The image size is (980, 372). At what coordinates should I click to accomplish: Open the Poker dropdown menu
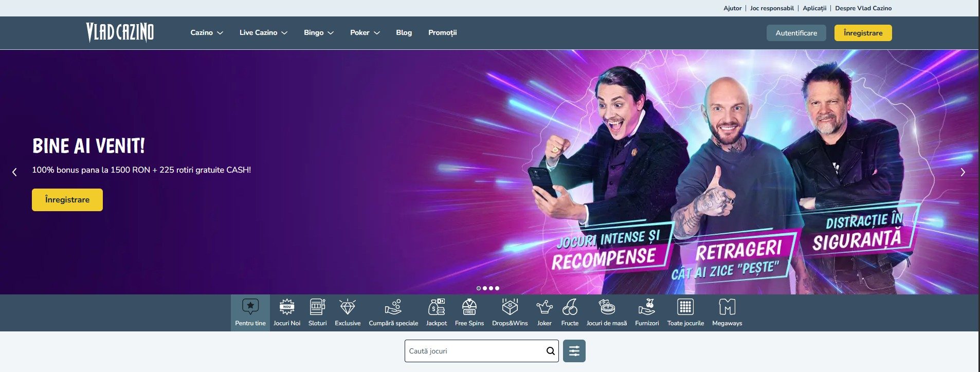pyautogui.click(x=365, y=33)
